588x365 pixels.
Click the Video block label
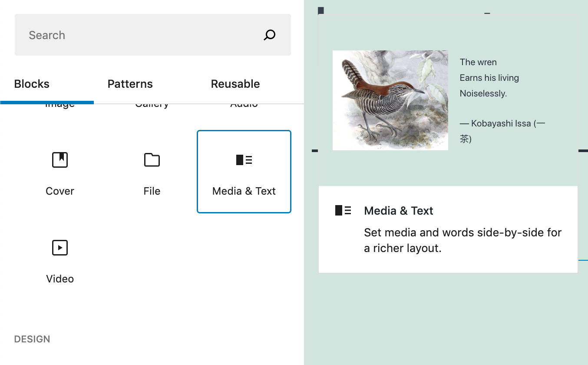60,279
